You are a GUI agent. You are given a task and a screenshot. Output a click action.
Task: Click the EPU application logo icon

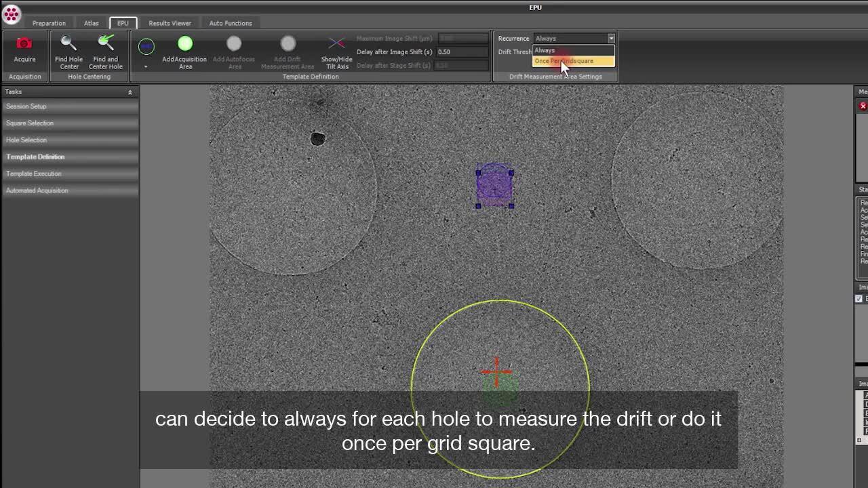[x=11, y=14]
